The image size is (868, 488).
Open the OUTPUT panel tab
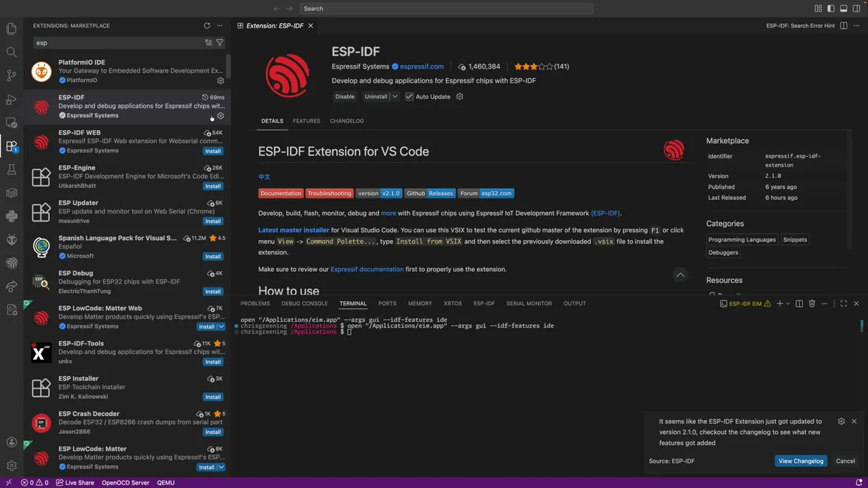(x=574, y=304)
